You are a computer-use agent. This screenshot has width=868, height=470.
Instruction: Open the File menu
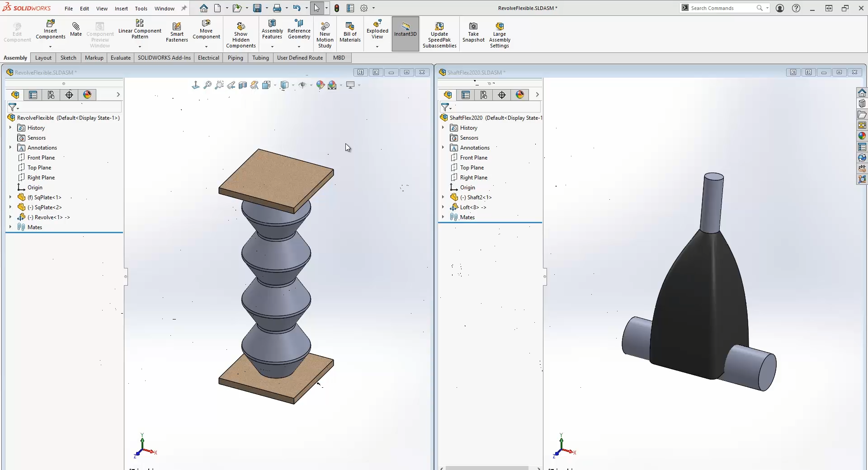(69, 8)
